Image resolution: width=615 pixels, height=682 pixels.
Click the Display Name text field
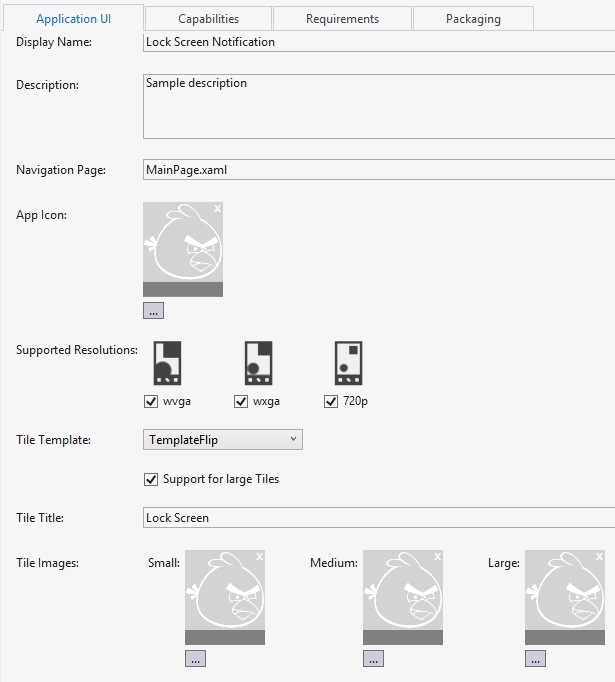378,42
